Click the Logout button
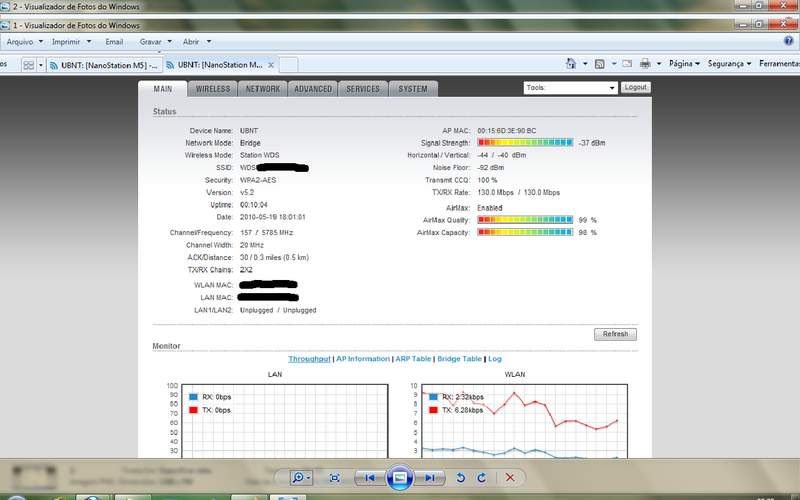The width and height of the screenshot is (800, 500). (x=636, y=87)
